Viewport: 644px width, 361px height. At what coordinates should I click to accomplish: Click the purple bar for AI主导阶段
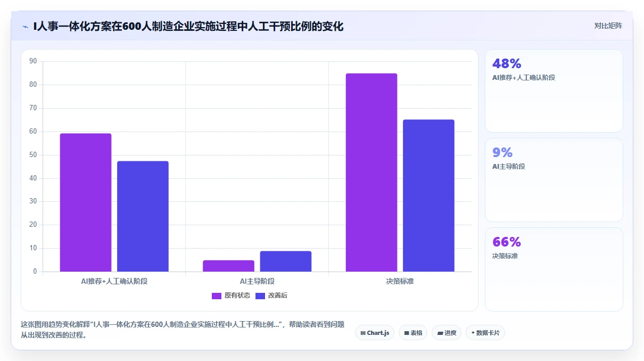click(x=228, y=266)
